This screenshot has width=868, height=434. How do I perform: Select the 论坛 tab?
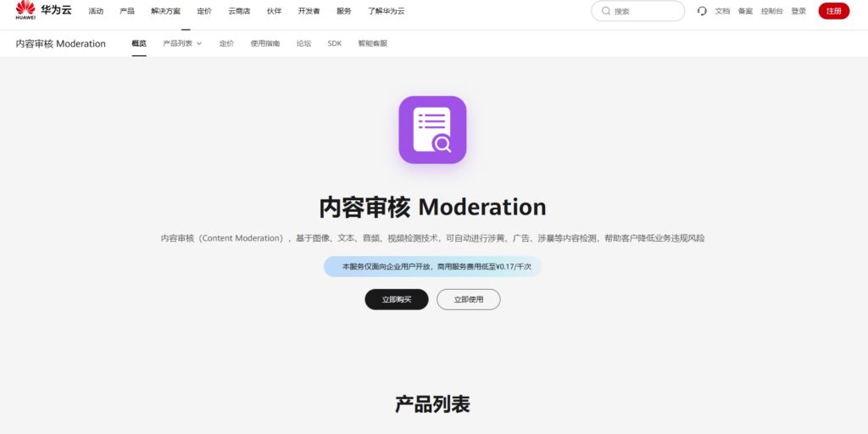click(x=303, y=43)
